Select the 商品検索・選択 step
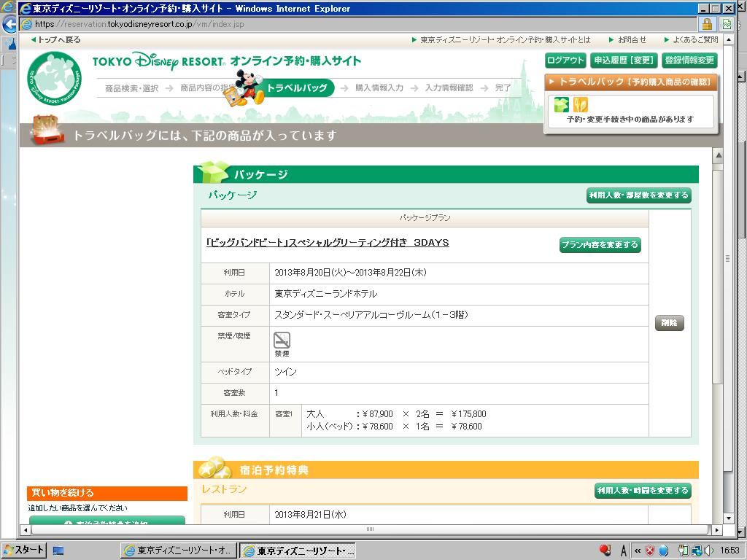 (131, 88)
